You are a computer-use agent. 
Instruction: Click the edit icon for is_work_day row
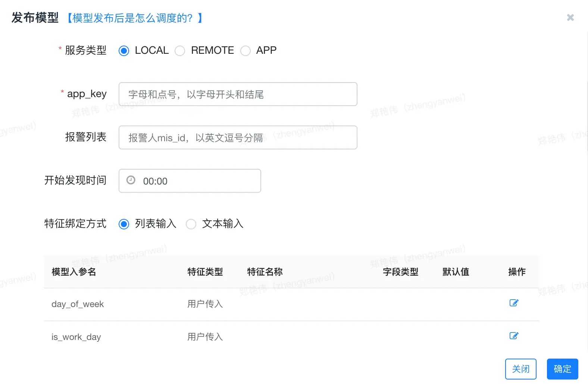pyautogui.click(x=514, y=336)
